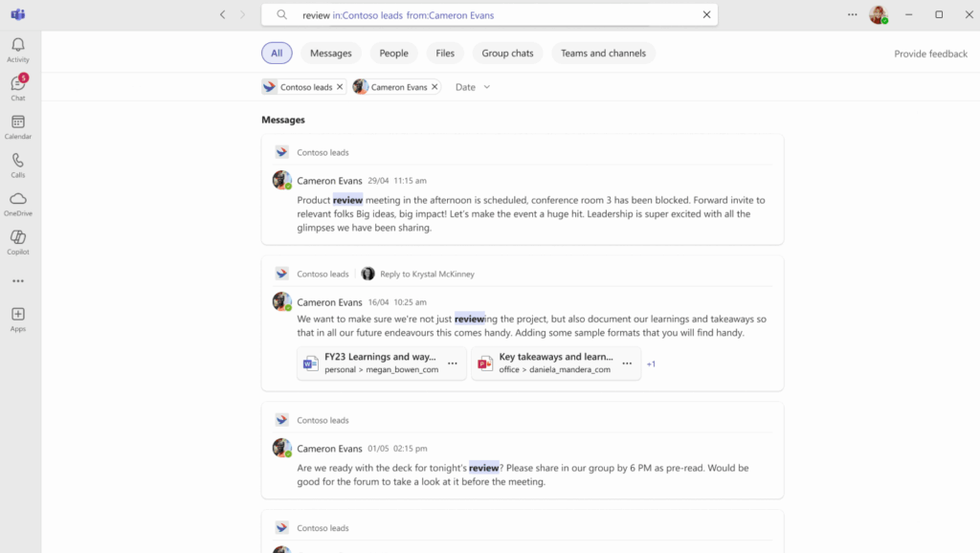Screen dimensions: 980x553
Task: Click the 01/05 02:15 pm timestamp
Action: coord(397,449)
